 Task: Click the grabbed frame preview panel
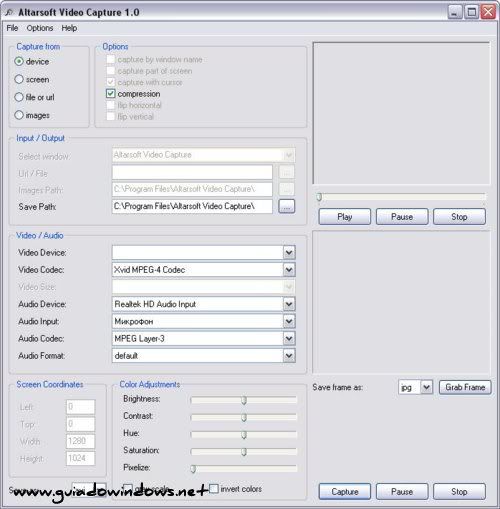(401, 302)
